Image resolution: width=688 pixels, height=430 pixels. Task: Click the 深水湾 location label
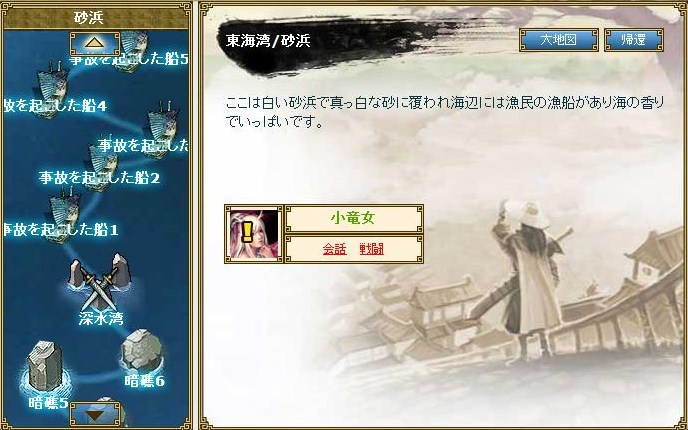click(101, 318)
